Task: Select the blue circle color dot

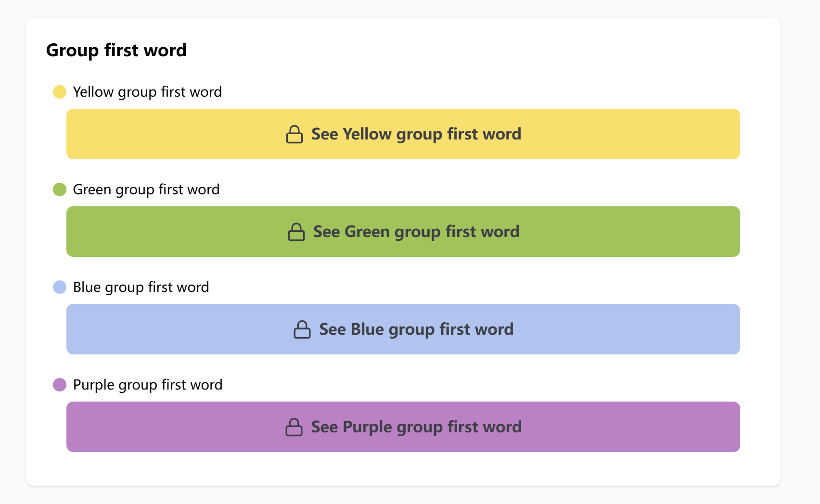Action: point(60,287)
